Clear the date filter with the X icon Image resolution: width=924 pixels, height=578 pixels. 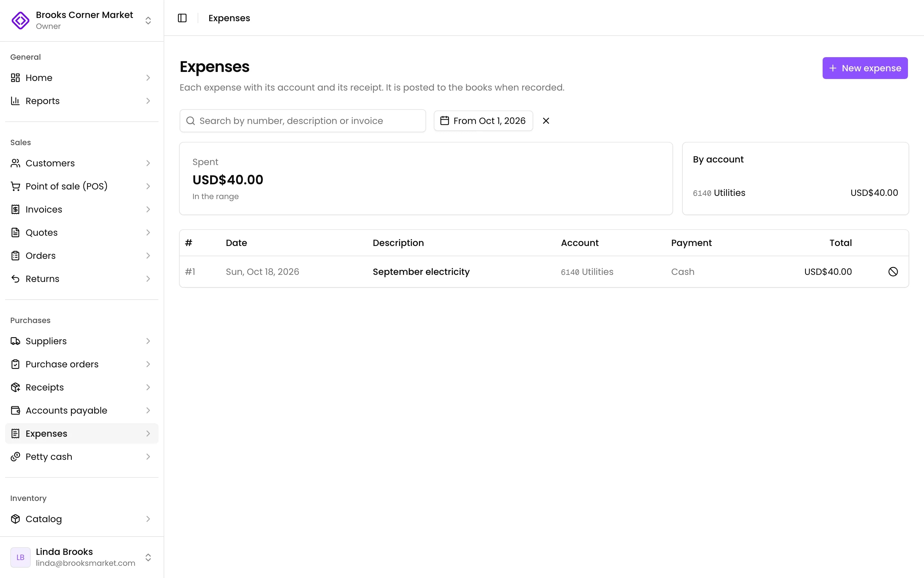coord(546,121)
